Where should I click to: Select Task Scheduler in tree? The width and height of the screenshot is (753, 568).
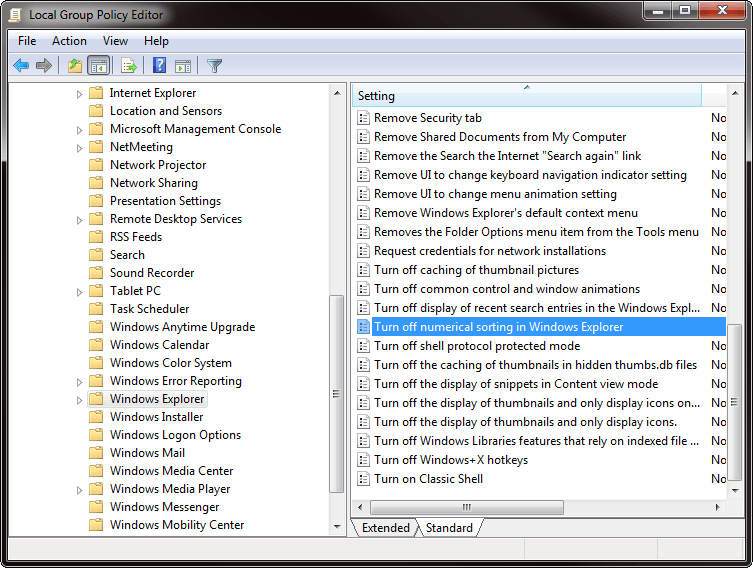click(149, 309)
